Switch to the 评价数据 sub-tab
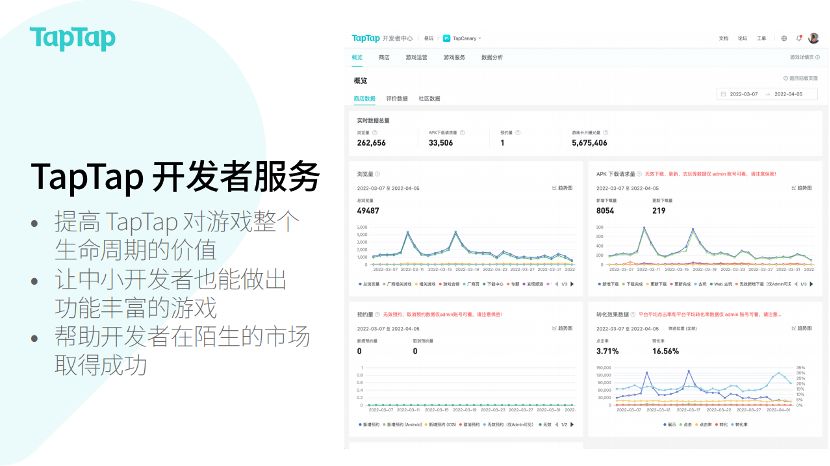The width and height of the screenshot is (830, 466). (397, 98)
